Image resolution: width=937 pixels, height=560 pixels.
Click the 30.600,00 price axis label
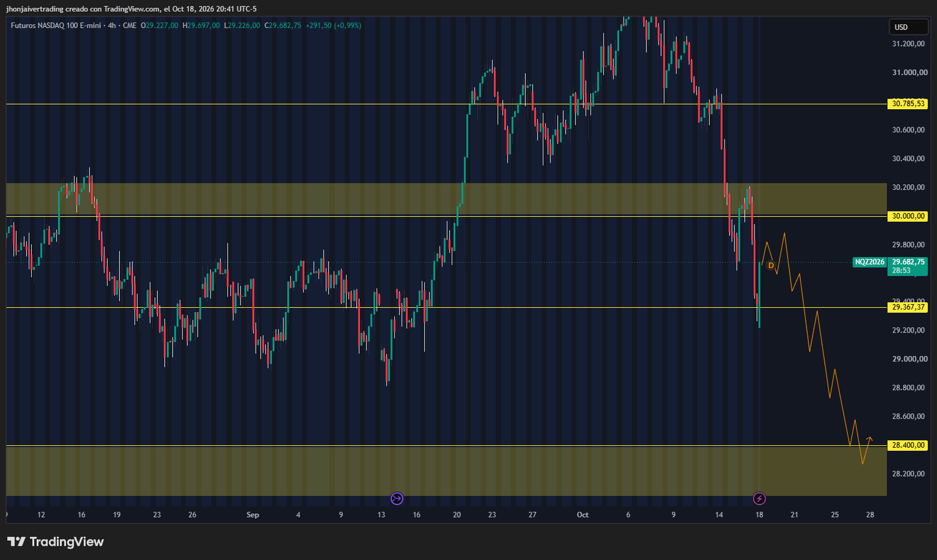pos(908,130)
